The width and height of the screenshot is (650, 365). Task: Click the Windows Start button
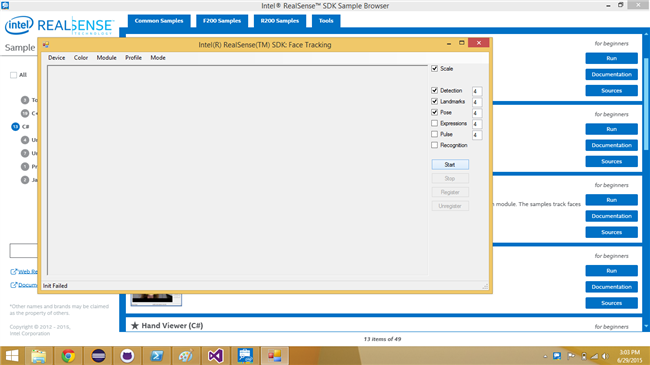12,356
